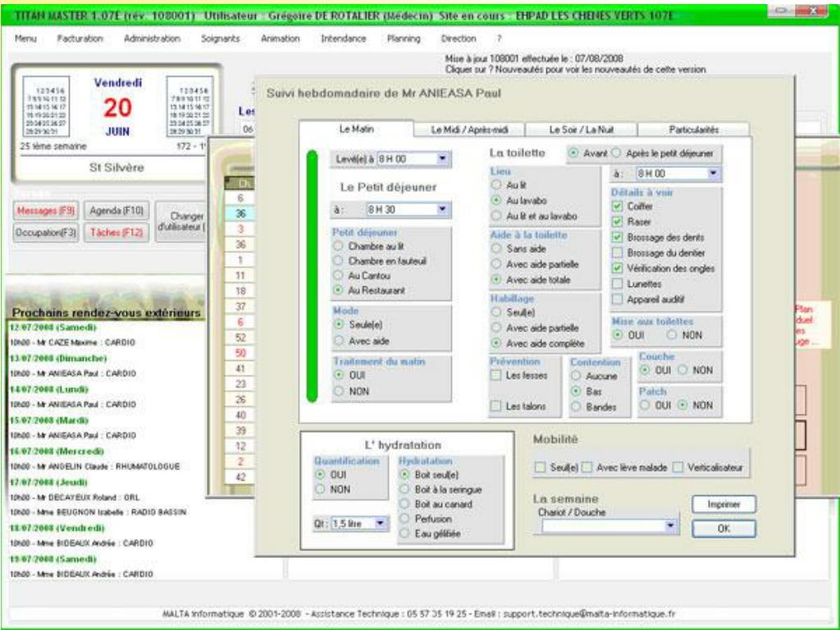Select Sans aide for toilette

(496, 249)
